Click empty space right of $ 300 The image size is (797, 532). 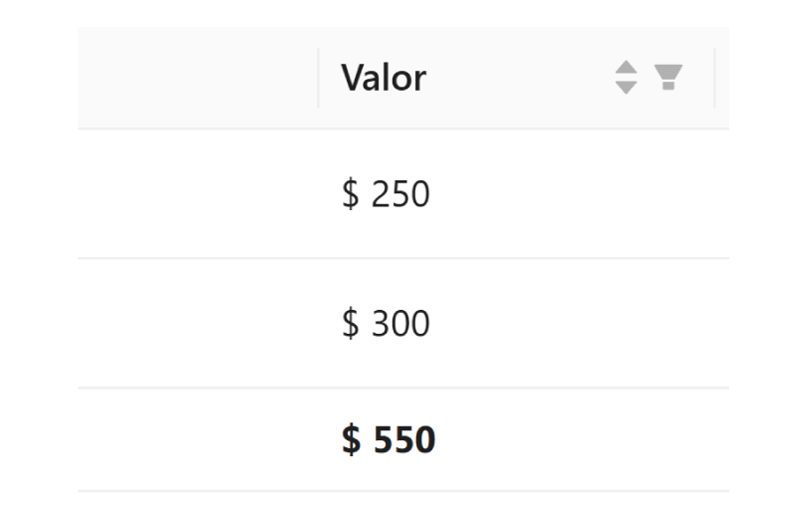point(578,324)
